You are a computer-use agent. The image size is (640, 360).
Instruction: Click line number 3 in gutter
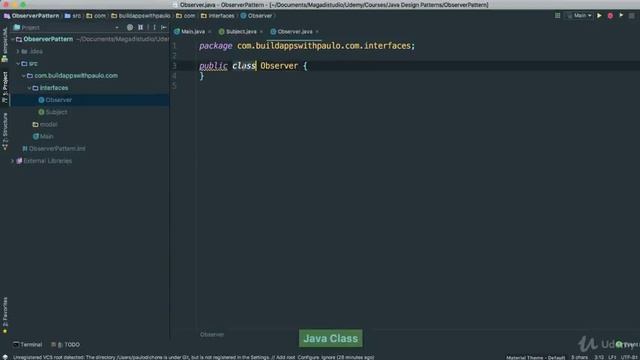174,65
